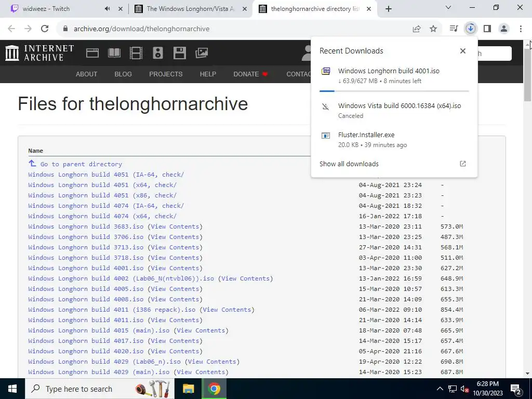Open the Images icon in Archive header
The image size is (532, 399).
[x=201, y=53]
